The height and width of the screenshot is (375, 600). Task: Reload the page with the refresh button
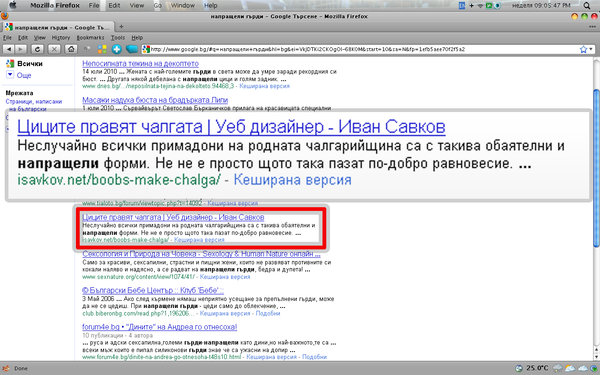[x=37, y=49]
